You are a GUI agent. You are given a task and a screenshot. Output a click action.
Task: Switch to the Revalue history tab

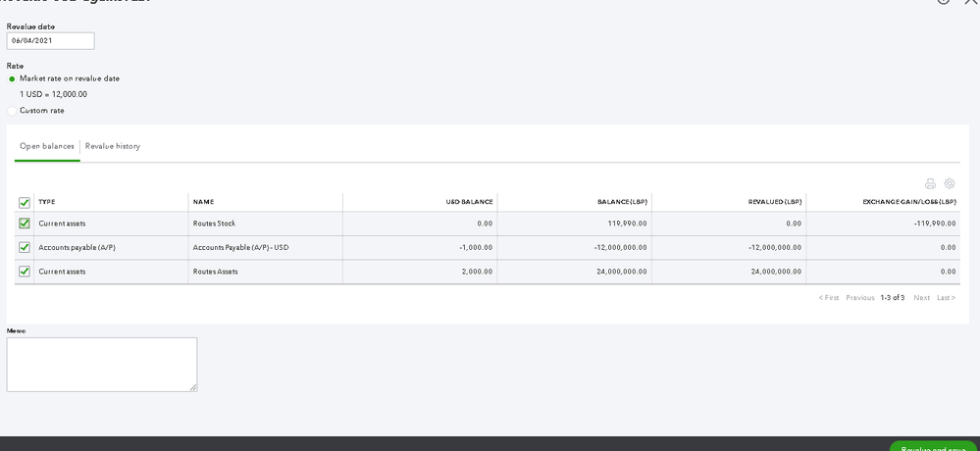(113, 146)
